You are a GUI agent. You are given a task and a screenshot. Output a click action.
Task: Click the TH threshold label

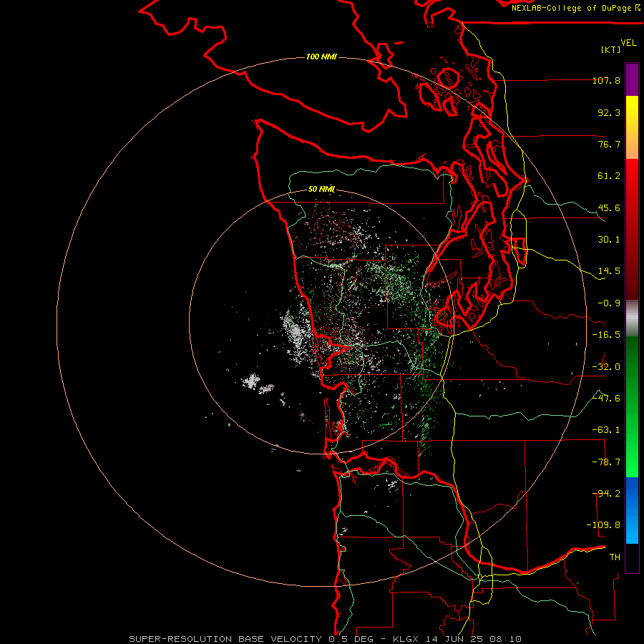(615, 557)
